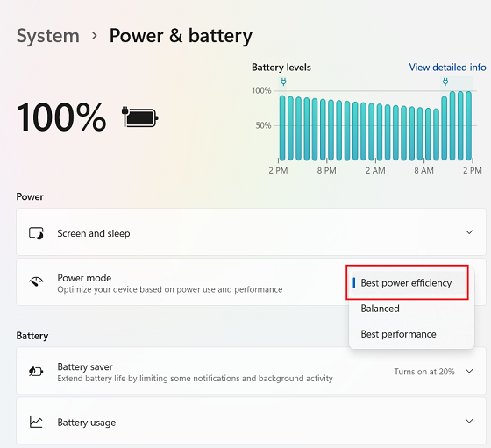The image size is (491, 448).
Task: Click the Power mode description text
Action: coord(170,289)
